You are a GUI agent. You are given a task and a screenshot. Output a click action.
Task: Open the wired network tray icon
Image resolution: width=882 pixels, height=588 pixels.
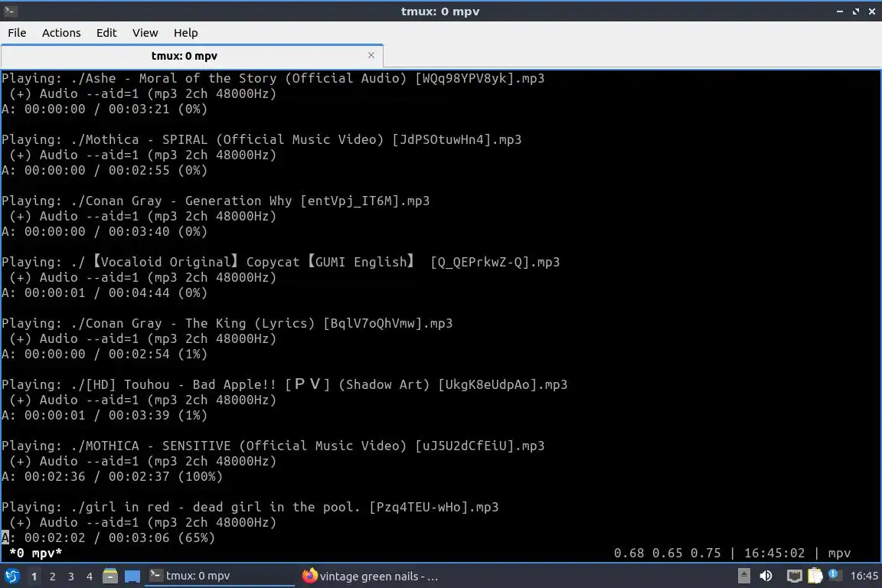click(x=794, y=576)
